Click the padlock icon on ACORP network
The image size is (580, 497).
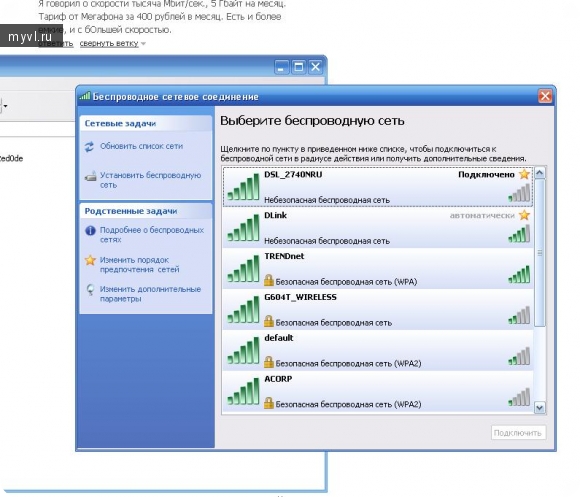coord(269,403)
